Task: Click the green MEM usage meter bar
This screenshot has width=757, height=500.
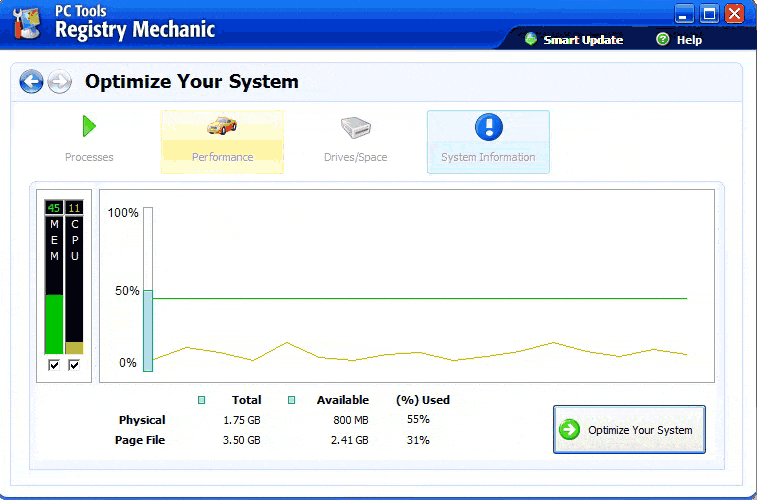Action: click(x=54, y=324)
